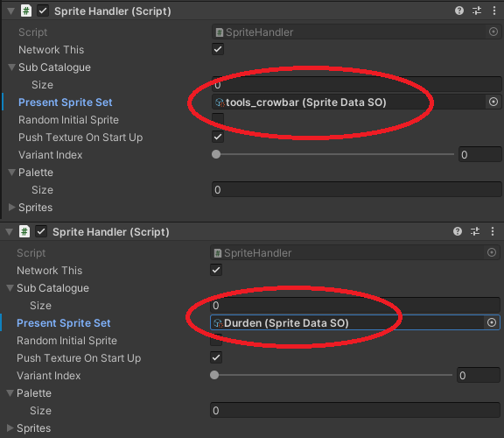Image resolution: width=504 pixels, height=438 pixels.
Task: Click Variant Index slider handle in top component
Action: pos(216,154)
